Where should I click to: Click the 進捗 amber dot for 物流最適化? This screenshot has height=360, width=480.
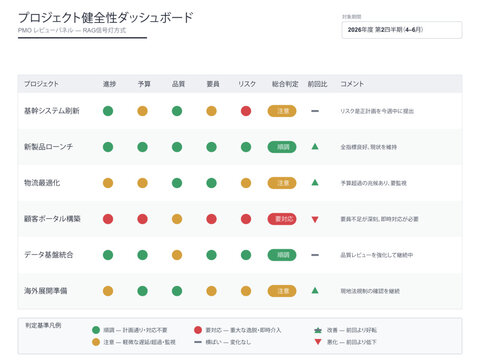point(108,183)
